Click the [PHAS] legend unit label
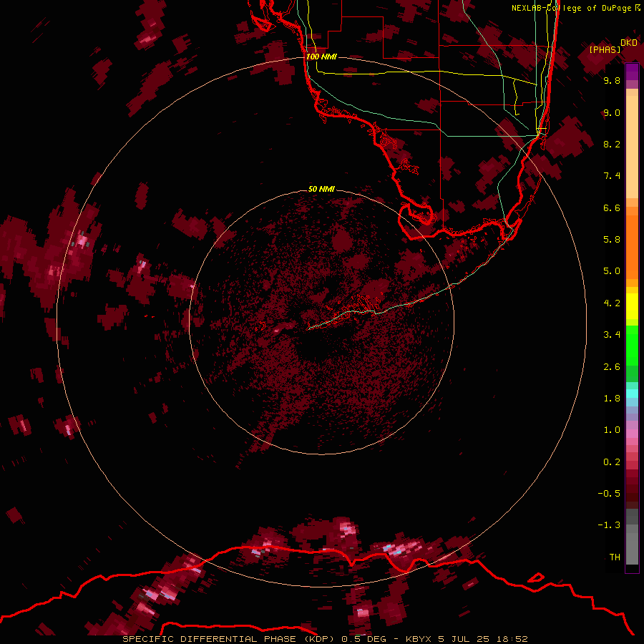This screenshot has height=644, width=644. tap(605, 50)
